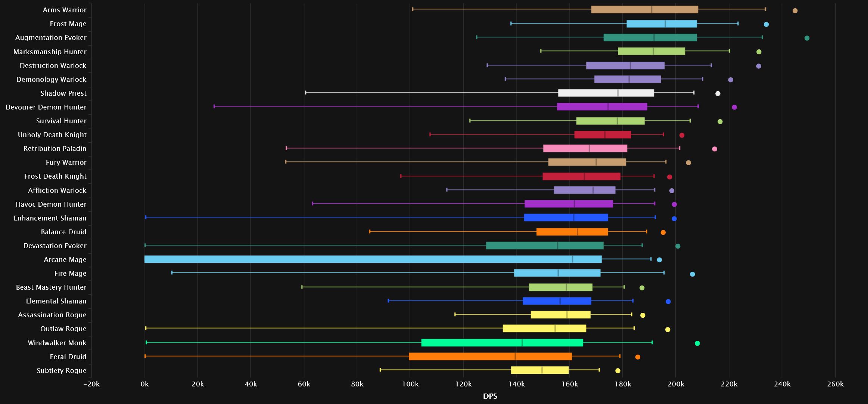This screenshot has height=404, width=868.
Task: Click the Arms Warrior outlier dot
Action: [x=795, y=10]
